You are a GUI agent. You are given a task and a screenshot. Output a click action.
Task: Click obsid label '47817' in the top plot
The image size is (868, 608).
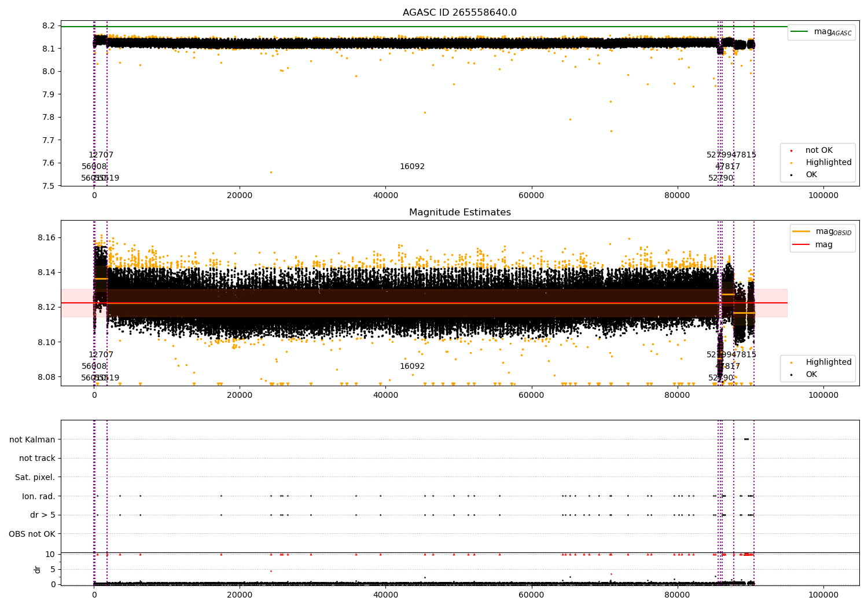point(727,167)
